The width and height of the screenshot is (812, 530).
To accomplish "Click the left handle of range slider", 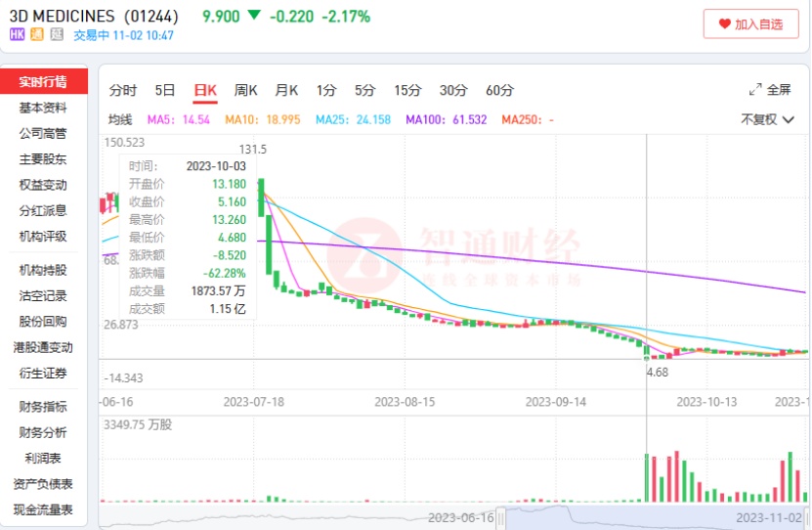I will coord(500,517).
